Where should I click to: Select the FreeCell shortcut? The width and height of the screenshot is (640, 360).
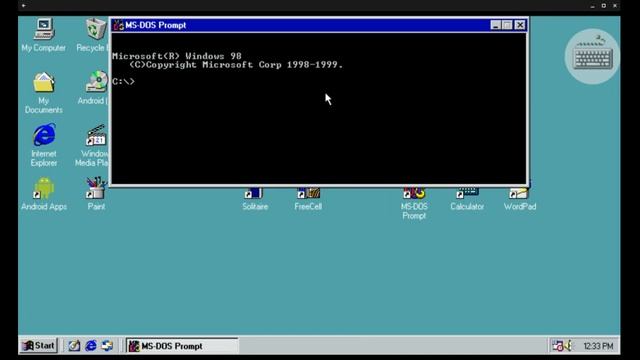tap(308, 200)
